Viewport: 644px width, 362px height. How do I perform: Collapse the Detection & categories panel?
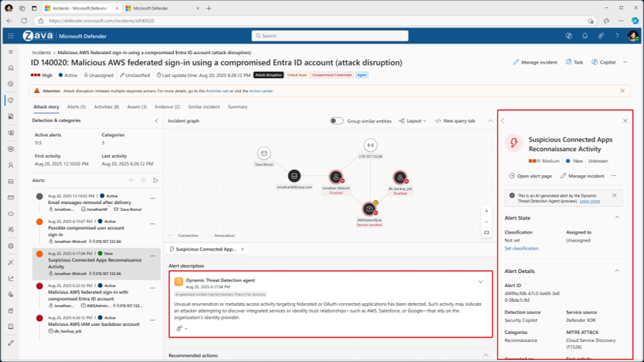pyautogui.click(x=156, y=120)
